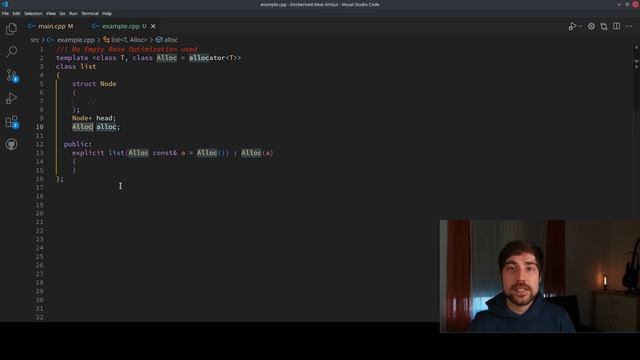The height and width of the screenshot is (360, 640).
Task: Open the Extensions view icon
Action: (11, 122)
